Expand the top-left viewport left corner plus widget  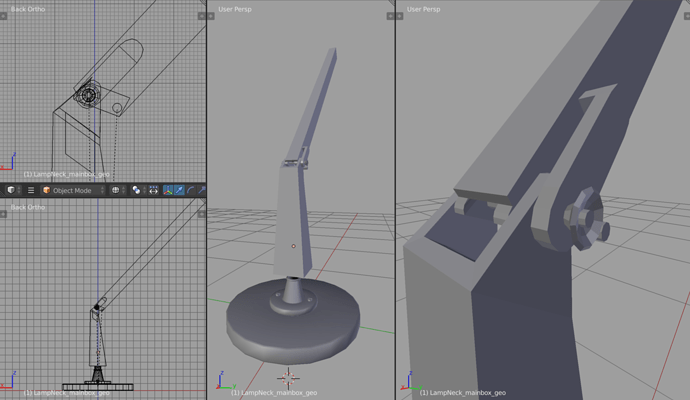3,16
